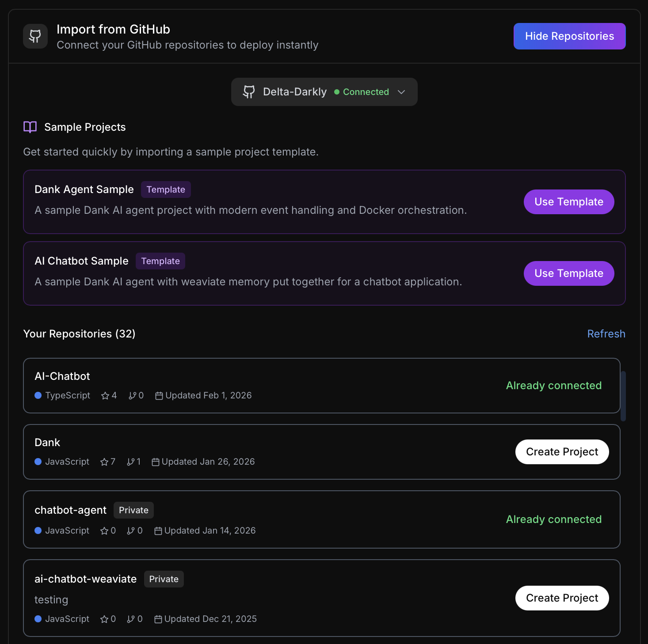
Task: Refresh the repositories list
Action: 606,334
